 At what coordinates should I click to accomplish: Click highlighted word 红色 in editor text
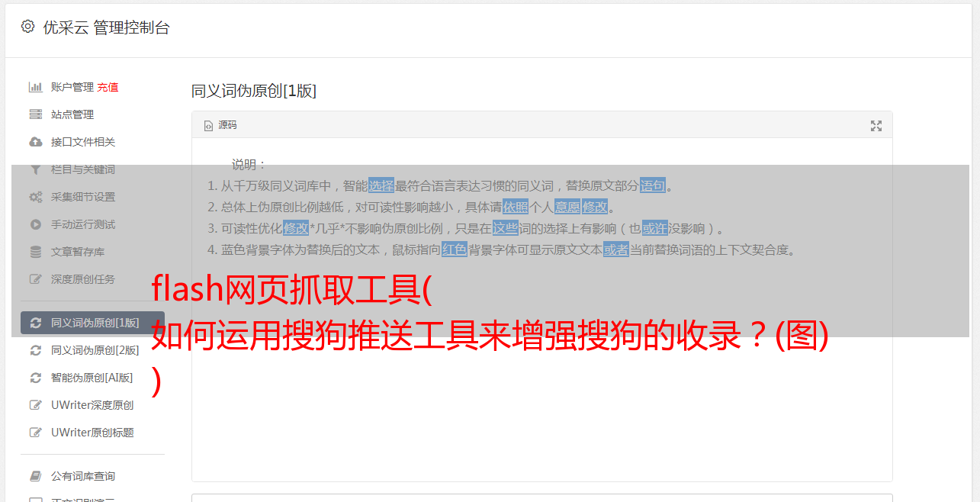(455, 249)
